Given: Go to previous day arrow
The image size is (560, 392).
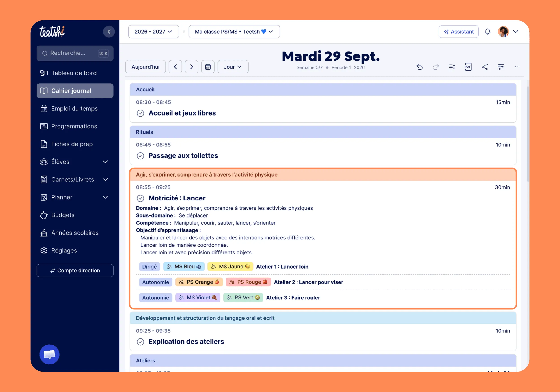Looking at the screenshot, I should (x=175, y=67).
